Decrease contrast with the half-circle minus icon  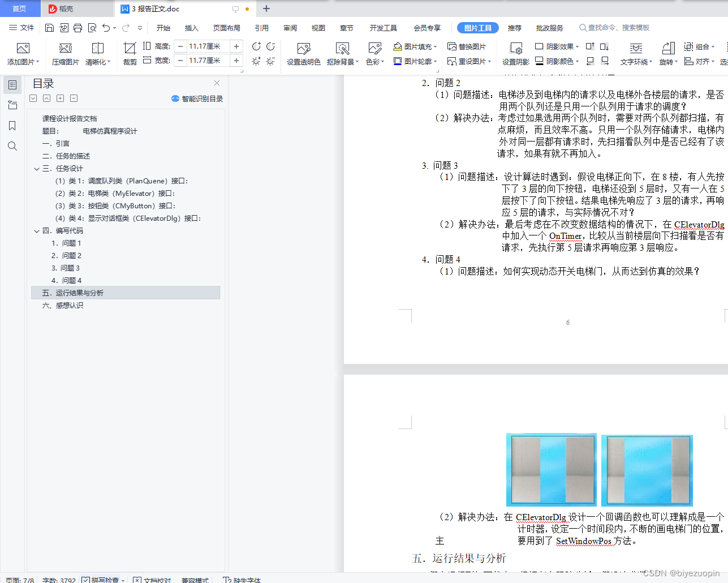click(x=270, y=46)
